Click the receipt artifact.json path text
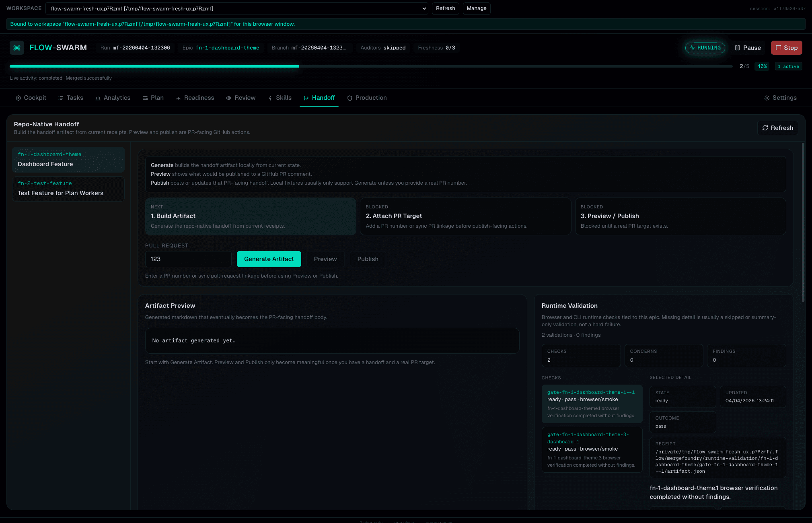This screenshot has height=523, width=812. (x=717, y=461)
